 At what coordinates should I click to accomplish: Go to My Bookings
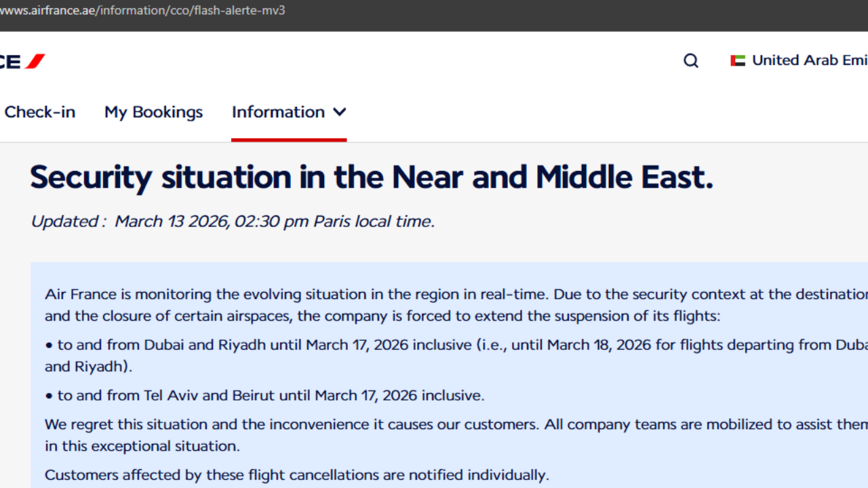(153, 112)
